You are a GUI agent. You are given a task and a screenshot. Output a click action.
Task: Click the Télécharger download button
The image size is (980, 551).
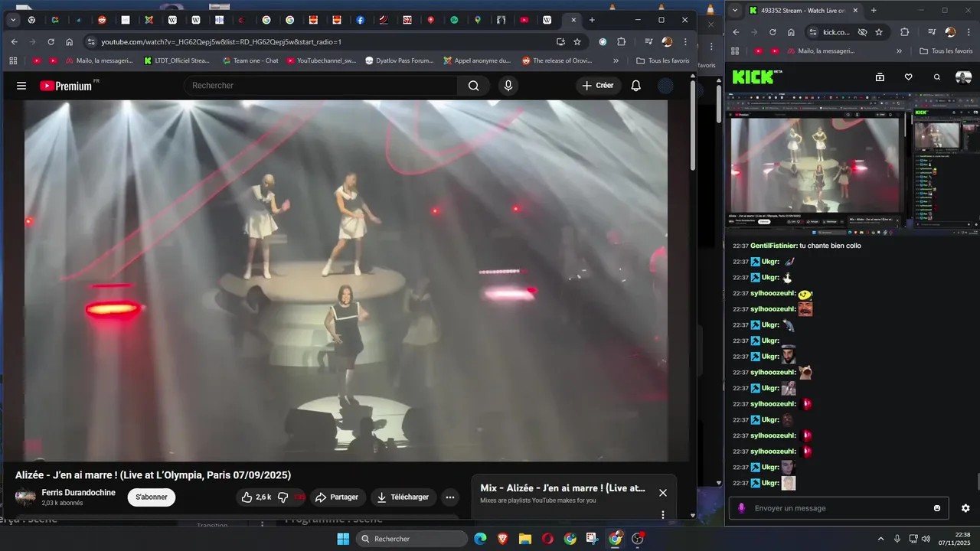tap(403, 497)
